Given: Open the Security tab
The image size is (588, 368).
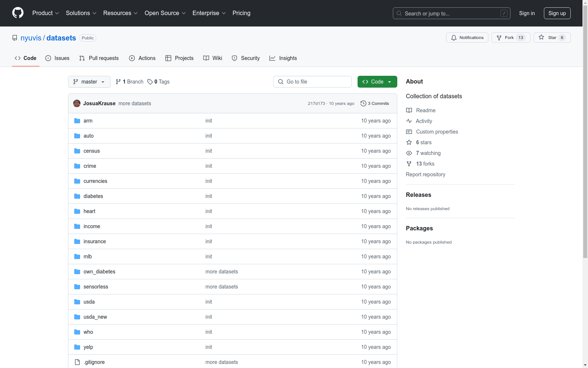Looking at the screenshot, I should click(x=245, y=58).
